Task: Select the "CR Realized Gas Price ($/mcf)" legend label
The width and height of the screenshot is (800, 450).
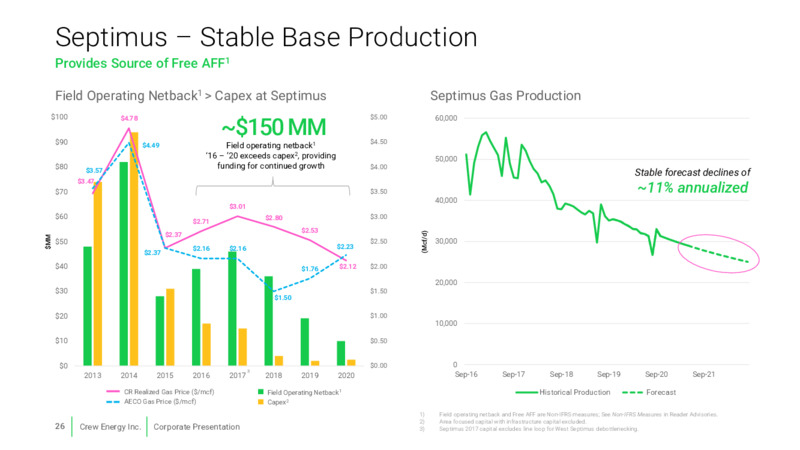Action: [169, 392]
